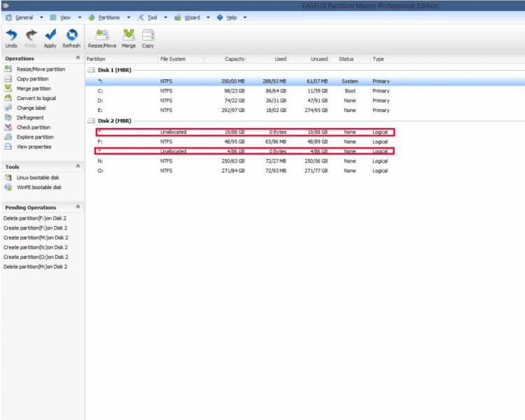The width and height of the screenshot is (525, 420).
Task: Open the General menu
Action: (x=24, y=17)
